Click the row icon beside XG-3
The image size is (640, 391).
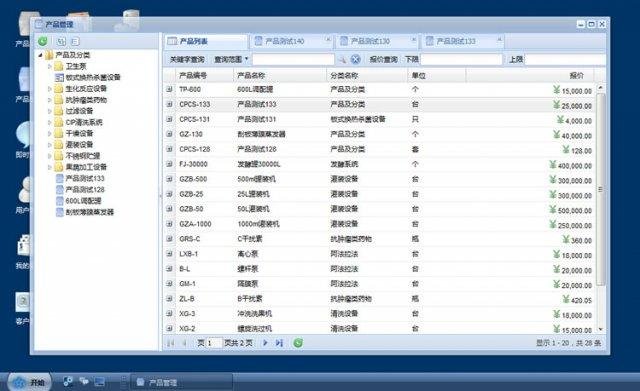(x=169, y=314)
